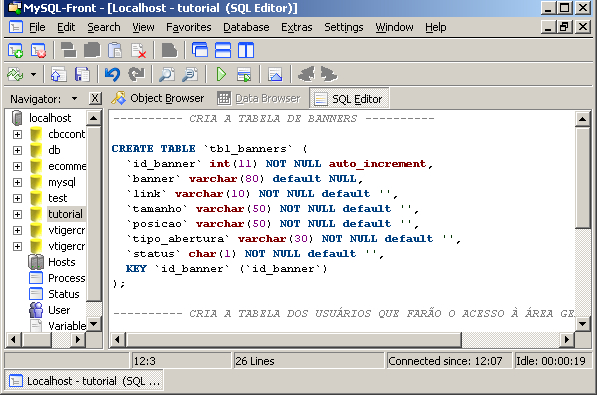597x395 pixels.
Task: Expand the cbccont database node
Action: coord(17,134)
